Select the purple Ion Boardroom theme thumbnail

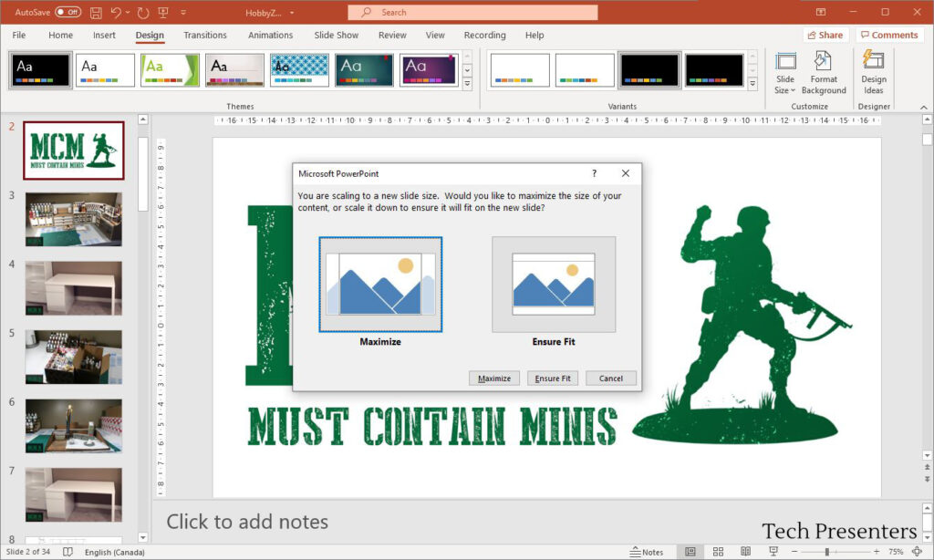[429, 70]
